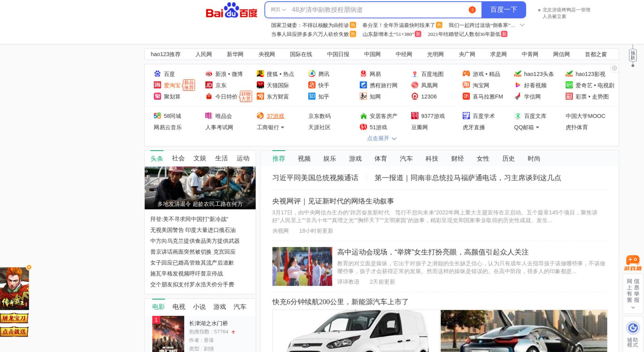
Task: Click the 京东 JD icon
Action: click(x=209, y=85)
